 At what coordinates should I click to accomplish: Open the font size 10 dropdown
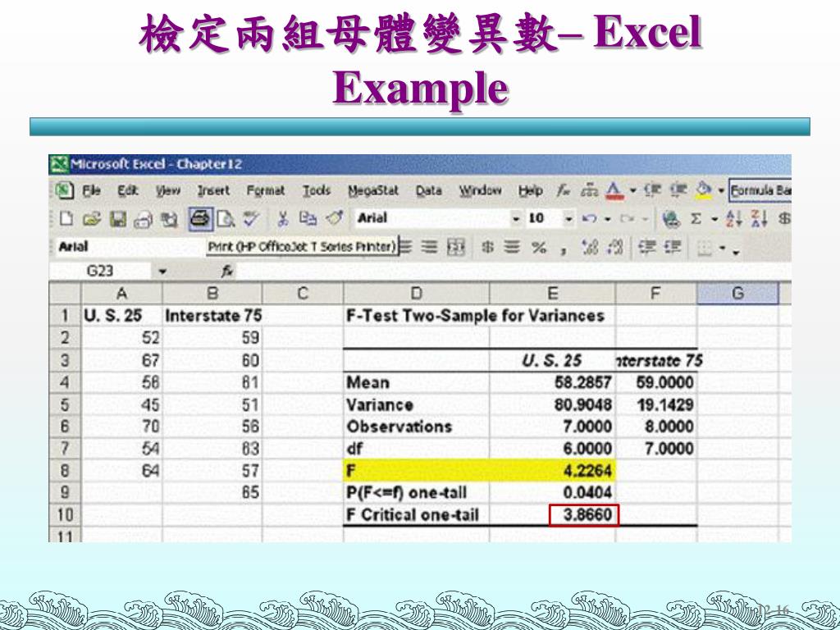click(569, 218)
